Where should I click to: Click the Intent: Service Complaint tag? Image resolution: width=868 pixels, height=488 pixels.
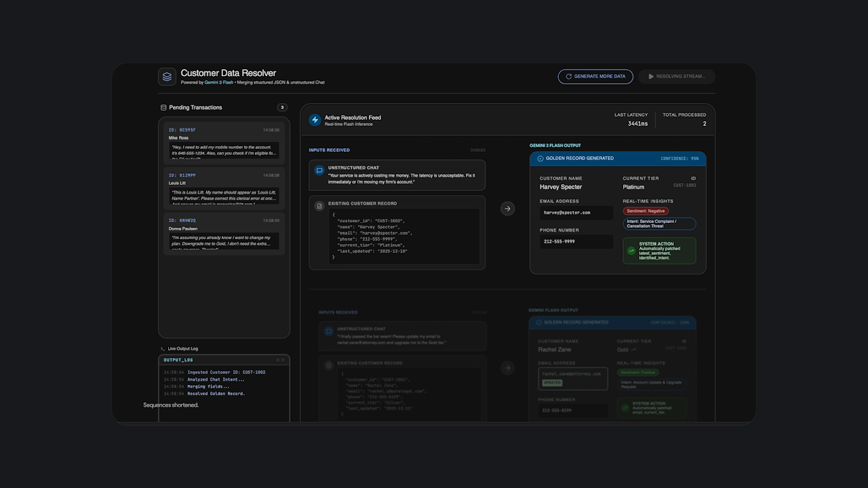pyautogui.click(x=659, y=224)
